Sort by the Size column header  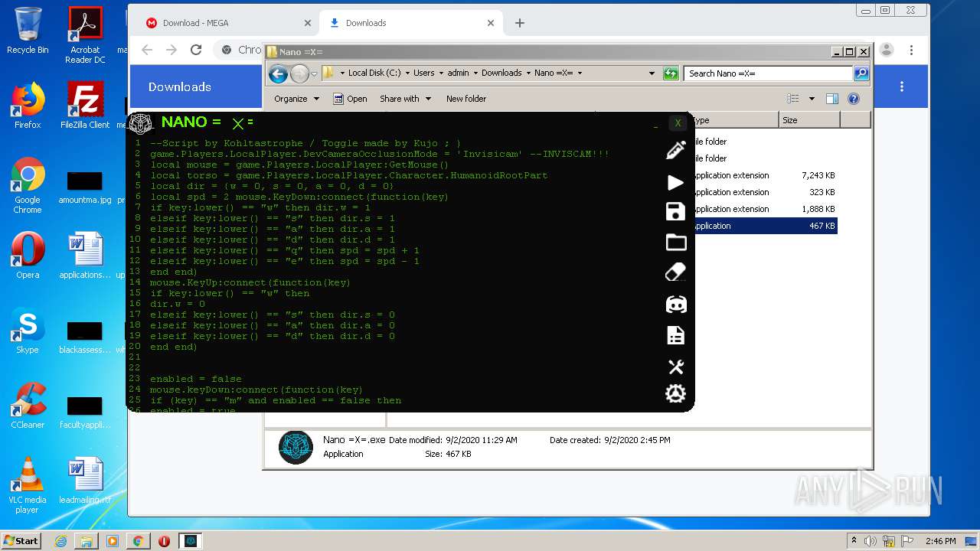pyautogui.click(x=809, y=120)
